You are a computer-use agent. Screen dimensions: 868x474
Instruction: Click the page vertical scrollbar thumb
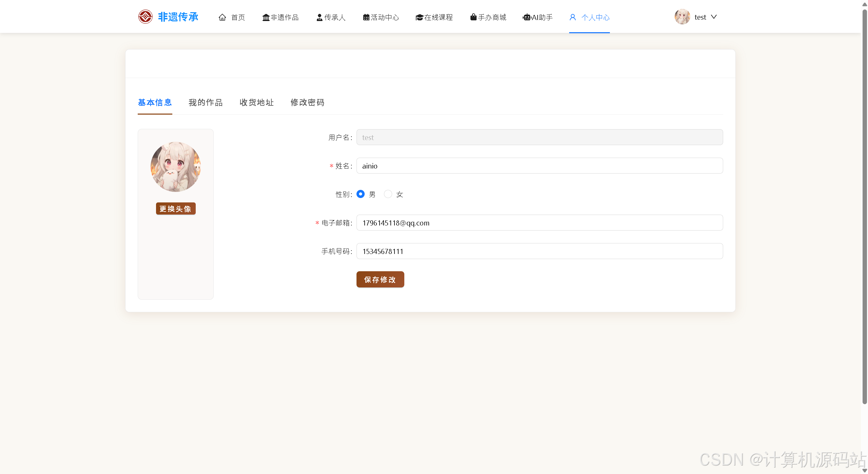click(864, 207)
